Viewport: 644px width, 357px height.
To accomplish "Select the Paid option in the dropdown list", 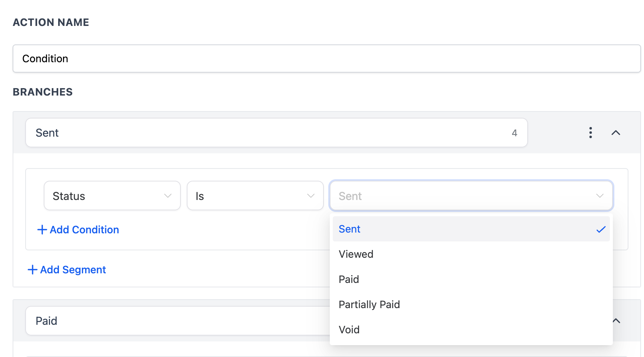I will pos(349,279).
